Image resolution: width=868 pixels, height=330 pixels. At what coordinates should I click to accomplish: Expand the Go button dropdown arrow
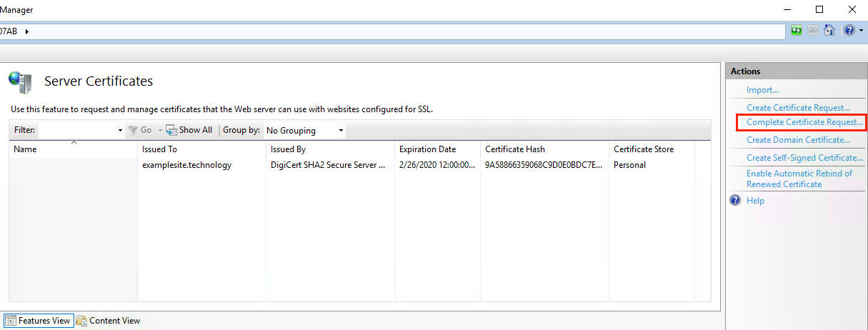click(x=160, y=131)
